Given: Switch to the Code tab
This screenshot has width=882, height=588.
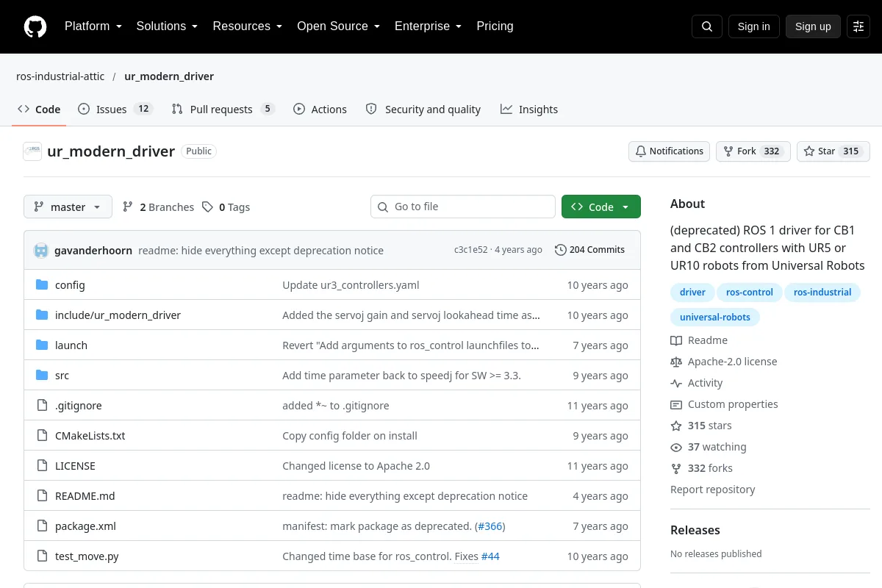Looking at the screenshot, I should 39,110.
